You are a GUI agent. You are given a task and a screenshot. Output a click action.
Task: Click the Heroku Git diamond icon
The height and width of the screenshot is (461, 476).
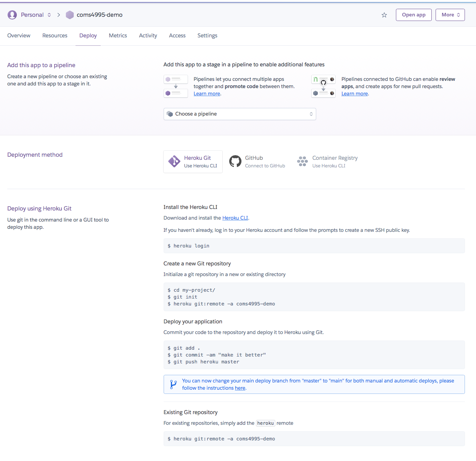[x=174, y=161]
